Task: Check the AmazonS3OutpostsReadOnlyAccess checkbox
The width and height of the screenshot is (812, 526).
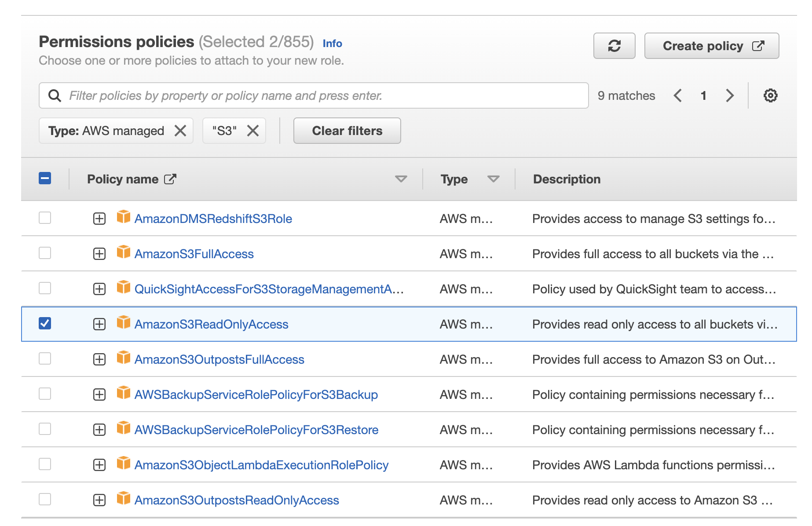Action: coord(45,499)
